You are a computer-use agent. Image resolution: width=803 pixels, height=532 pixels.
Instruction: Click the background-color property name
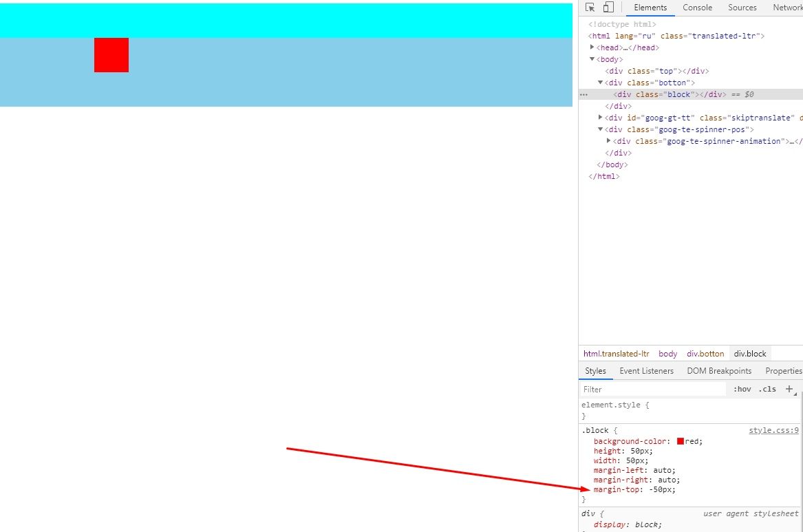point(630,441)
